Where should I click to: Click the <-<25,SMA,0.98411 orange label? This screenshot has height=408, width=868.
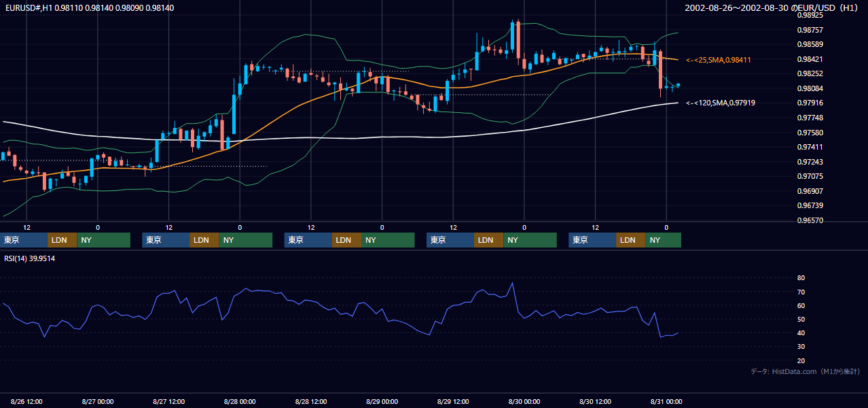pos(718,60)
